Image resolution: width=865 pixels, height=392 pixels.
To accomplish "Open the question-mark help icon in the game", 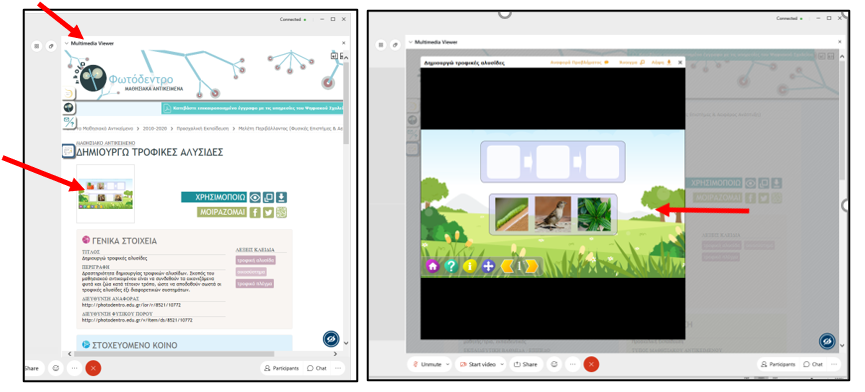I will (x=451, y=266).
